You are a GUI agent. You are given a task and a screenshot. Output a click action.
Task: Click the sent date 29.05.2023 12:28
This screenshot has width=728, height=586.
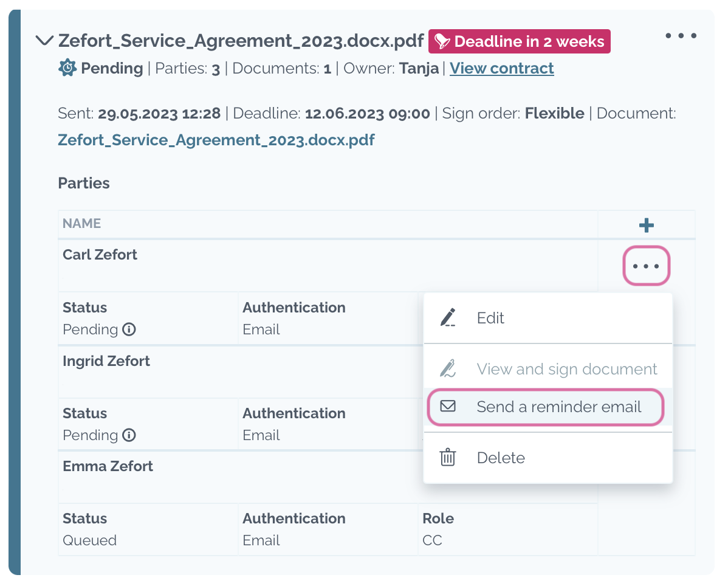(x=159, y=114)
